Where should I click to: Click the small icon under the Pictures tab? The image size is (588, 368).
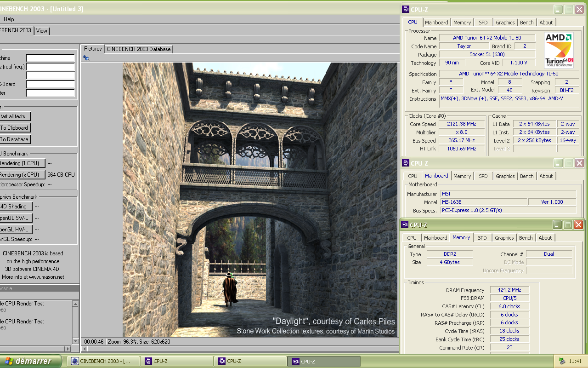tap(86, 58)
